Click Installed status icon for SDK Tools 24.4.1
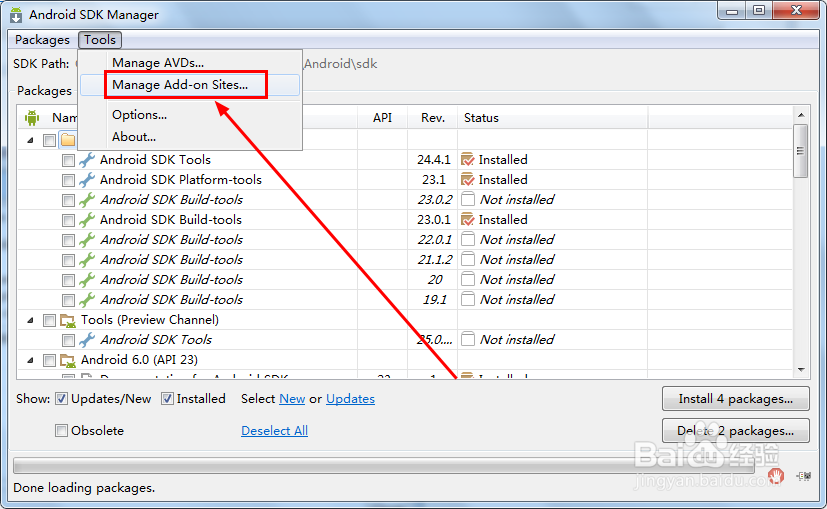 pyautogui.click(x=467, y=160)
